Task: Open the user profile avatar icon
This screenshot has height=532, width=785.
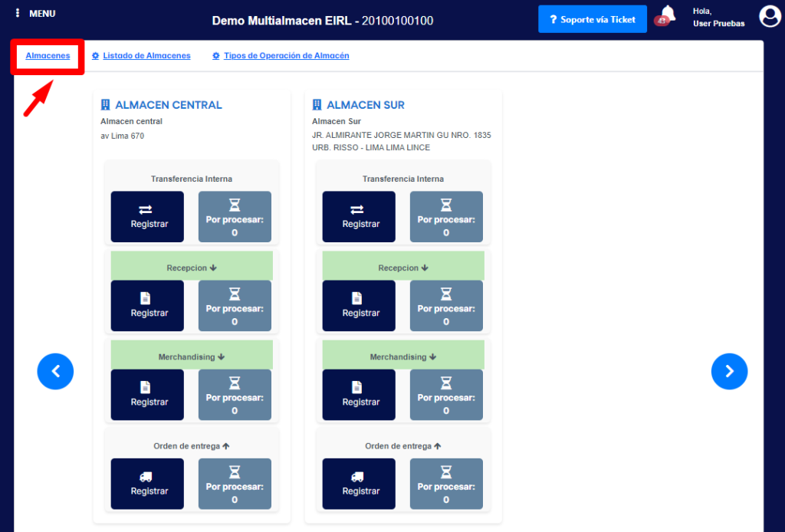Action: [x=770, y=17]
